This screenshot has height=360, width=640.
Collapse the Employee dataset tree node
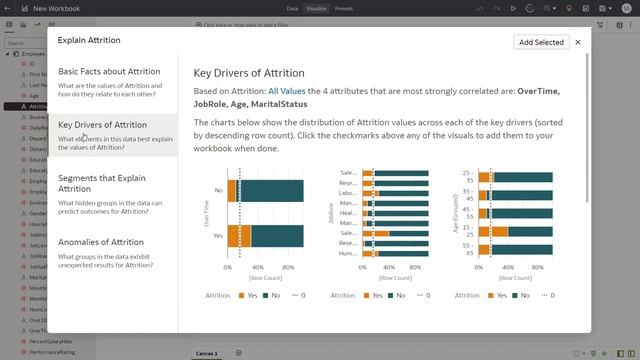7,54
